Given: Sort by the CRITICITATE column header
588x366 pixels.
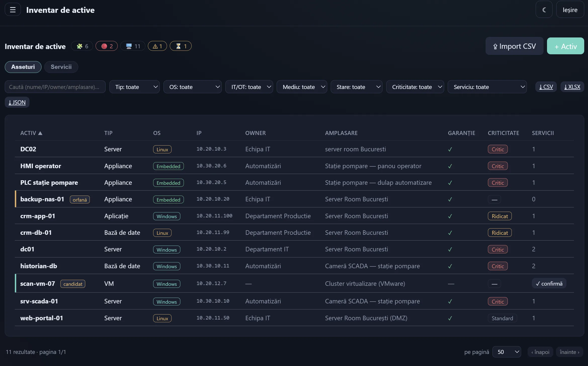Looking at the screenshot, I should (503, 133).
